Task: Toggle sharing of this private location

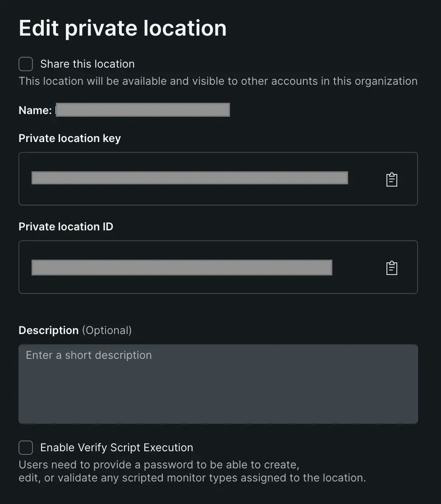Action: point(26,64)
